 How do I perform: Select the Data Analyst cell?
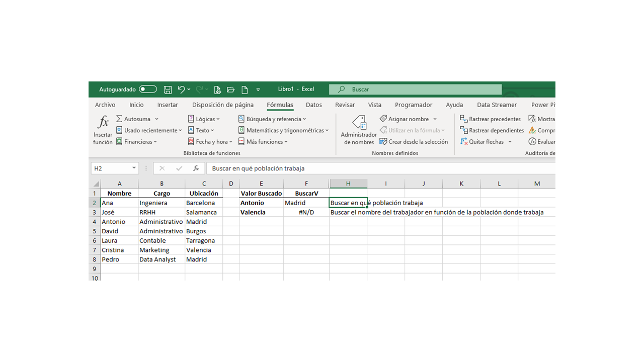pos(162,259)
